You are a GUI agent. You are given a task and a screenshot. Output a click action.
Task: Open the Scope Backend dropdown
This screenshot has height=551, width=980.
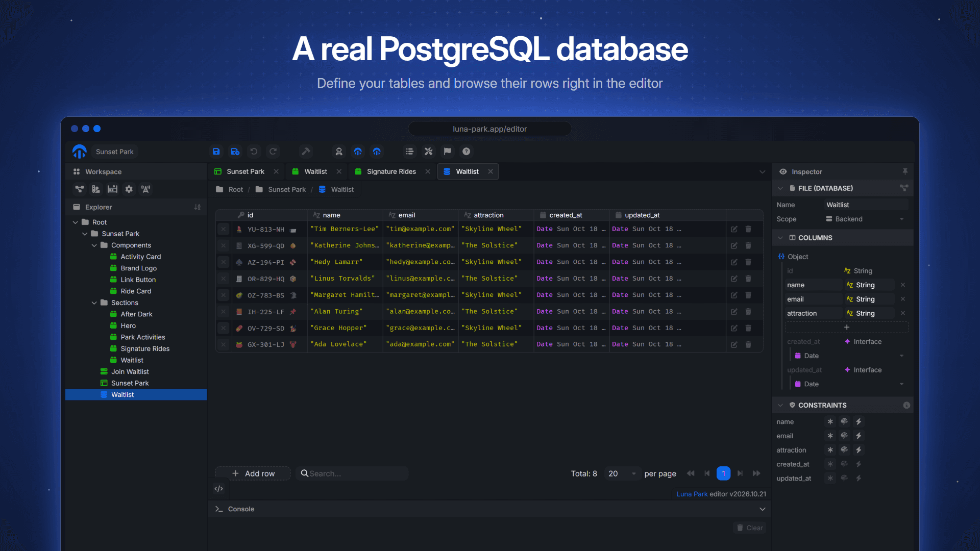[866, 219]
